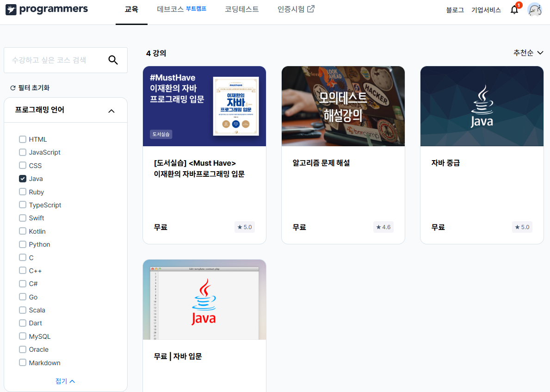Check the Kotlin checkbox
550x392 pixels.
point(23,231)
